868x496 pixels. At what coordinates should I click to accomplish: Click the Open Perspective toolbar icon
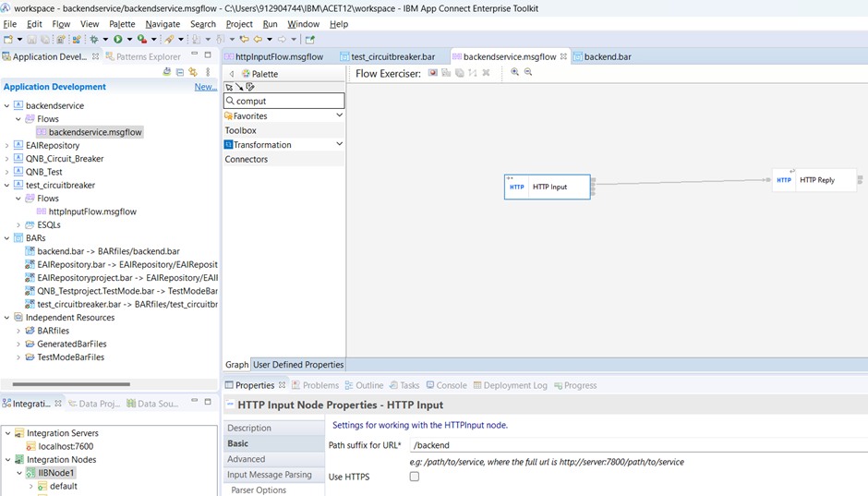(310, 40)
